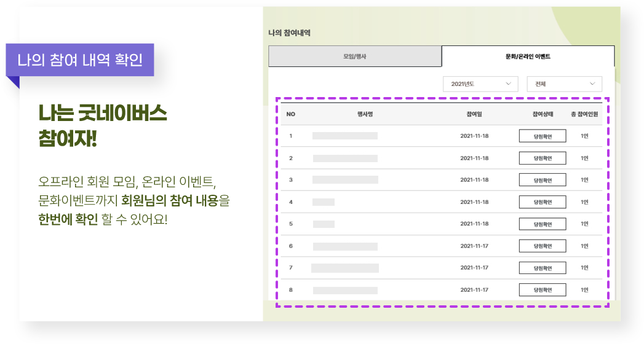Screen dimensions: 644x344
Task: Click date 2021-11-18 in row 3
Action: click(x=474, y=179)
